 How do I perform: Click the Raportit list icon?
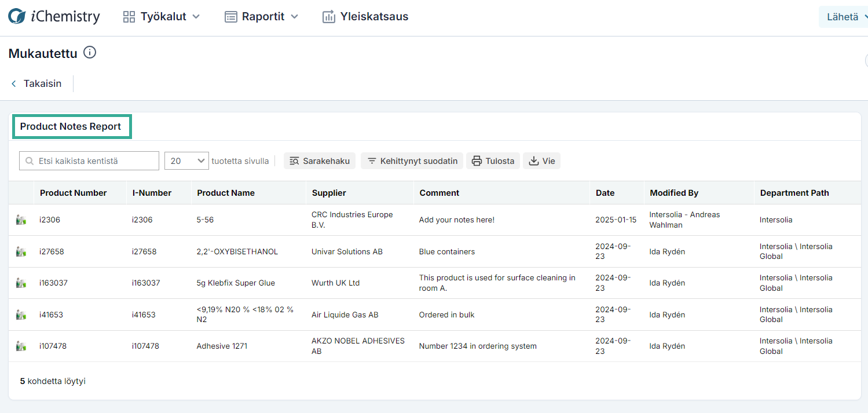[x=231, y=17]
